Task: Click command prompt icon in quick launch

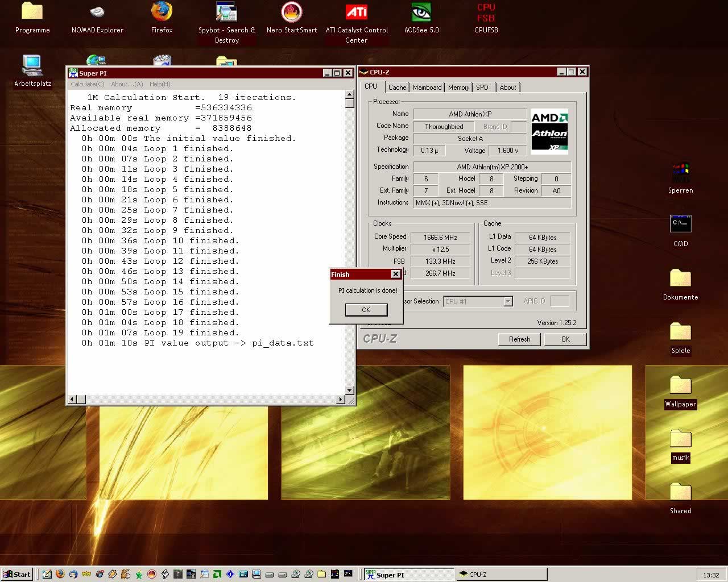Action: click(348, 574)
